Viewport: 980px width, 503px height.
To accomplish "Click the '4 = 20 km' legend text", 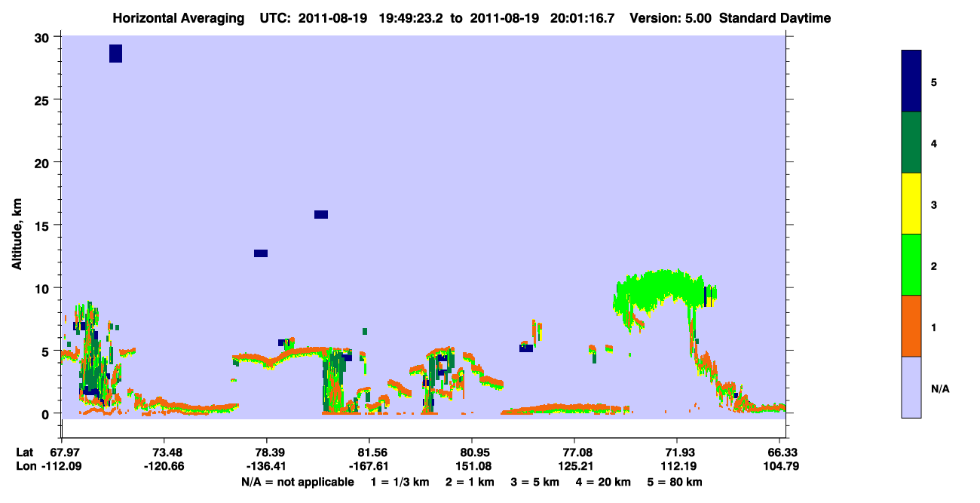I will [604, 482].
